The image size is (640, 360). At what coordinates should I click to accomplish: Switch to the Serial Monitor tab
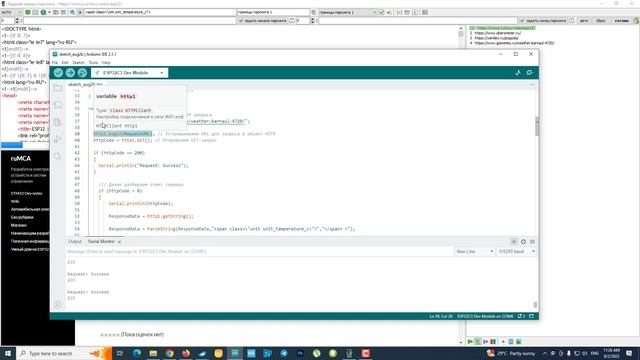tap(101, 242)
